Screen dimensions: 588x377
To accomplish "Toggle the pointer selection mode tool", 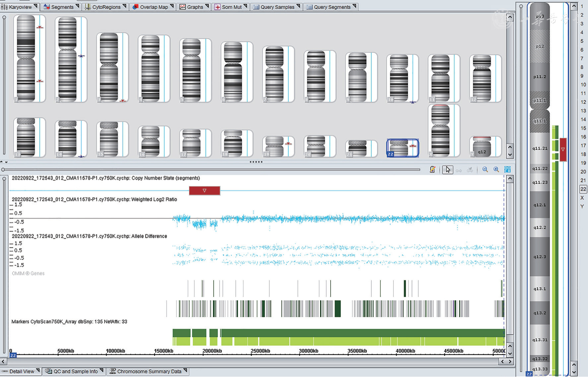I will tap(447, 170).
